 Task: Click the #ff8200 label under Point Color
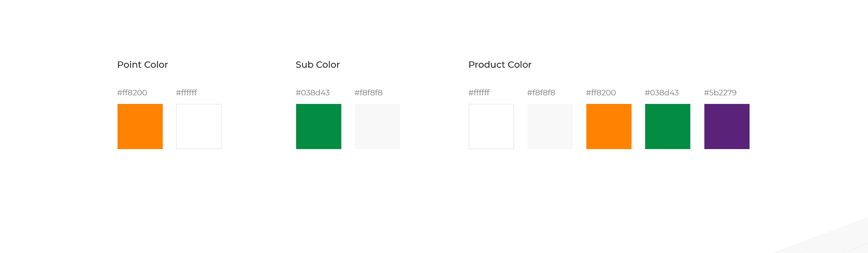(132, 93)
